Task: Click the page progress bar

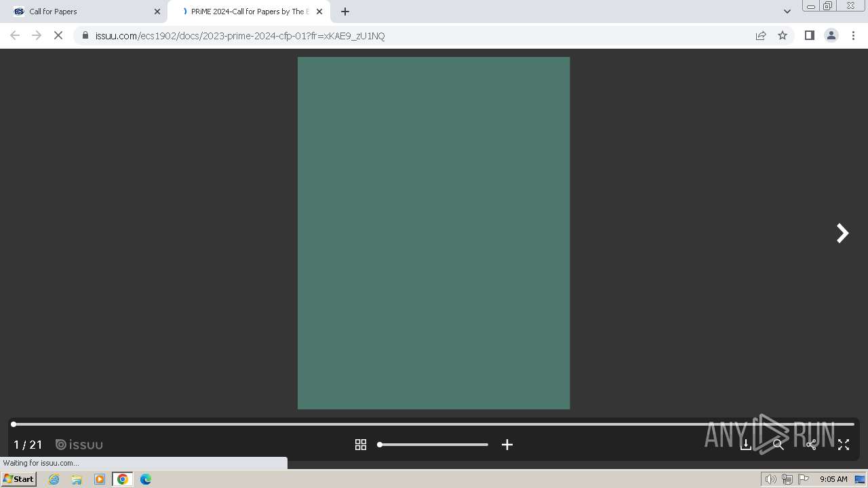Action: pyautogui.click(x=434, y=424)
